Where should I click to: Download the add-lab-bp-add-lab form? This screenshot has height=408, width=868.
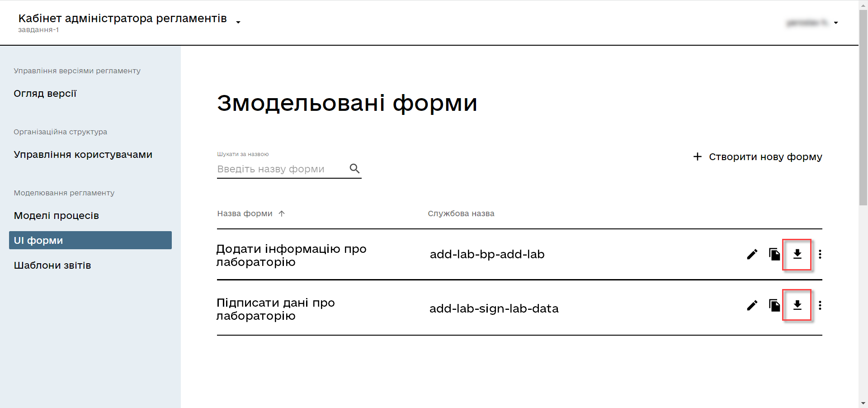[797, 254]
